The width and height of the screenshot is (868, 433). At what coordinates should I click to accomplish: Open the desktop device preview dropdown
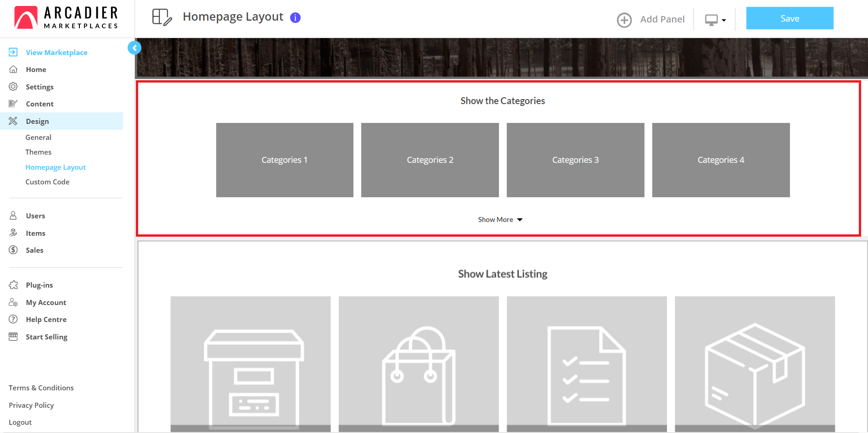[715, 20]
